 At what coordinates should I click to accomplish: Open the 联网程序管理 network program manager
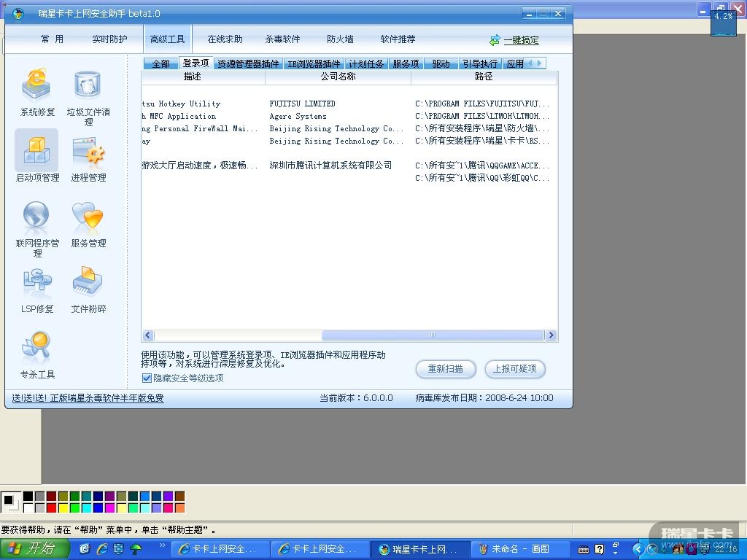(37, 228)
